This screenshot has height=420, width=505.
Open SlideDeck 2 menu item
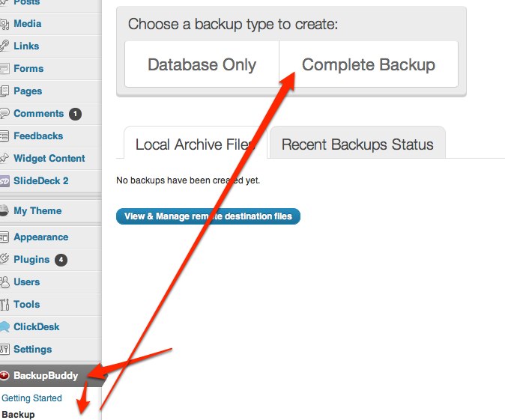coord(41,181)
